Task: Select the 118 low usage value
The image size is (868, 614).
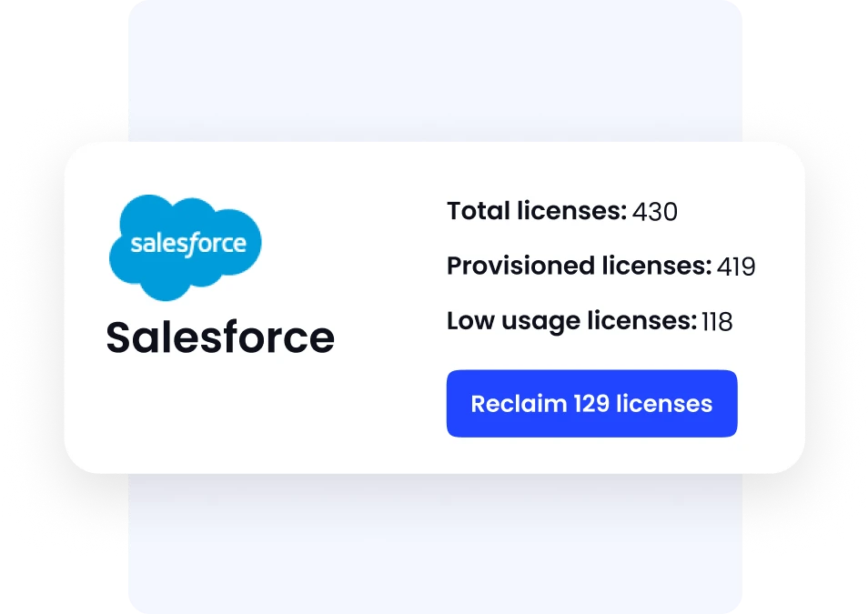Action: (718, 321)
